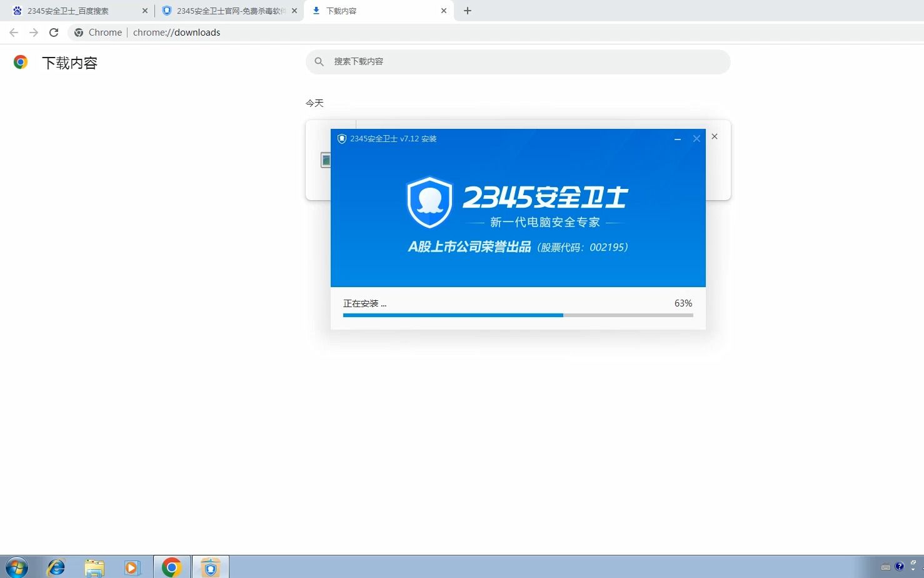This screenshot has height=578, width=924.
Task: Click the keyboard icon in system tray
Action: [x=885, y=567]
